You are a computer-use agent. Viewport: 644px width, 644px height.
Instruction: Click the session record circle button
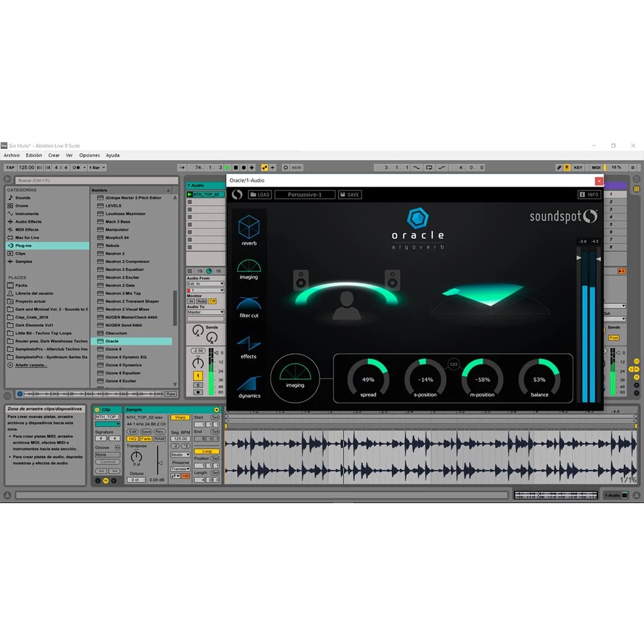coord(286,167)
